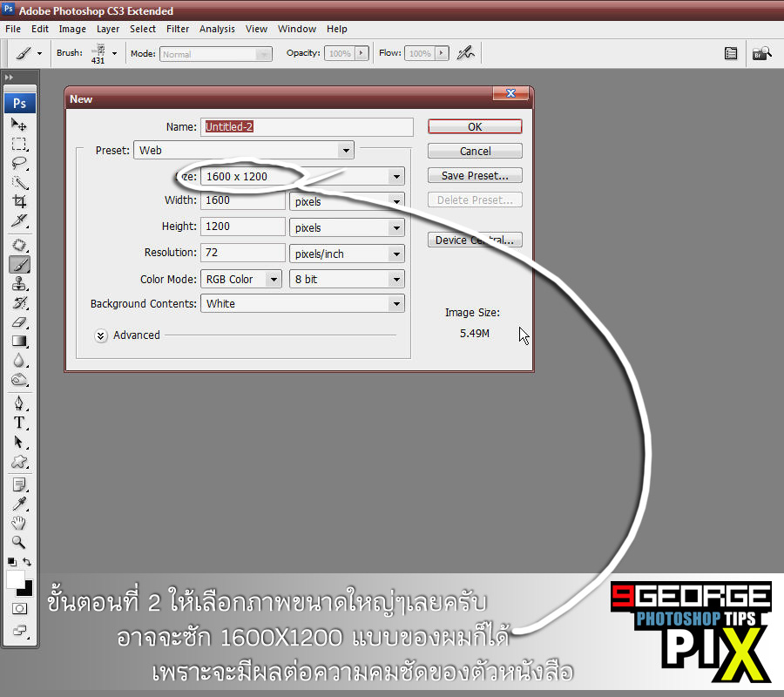Select the Eraser tool
Screen dimensions: 784x697
(19, 322)
